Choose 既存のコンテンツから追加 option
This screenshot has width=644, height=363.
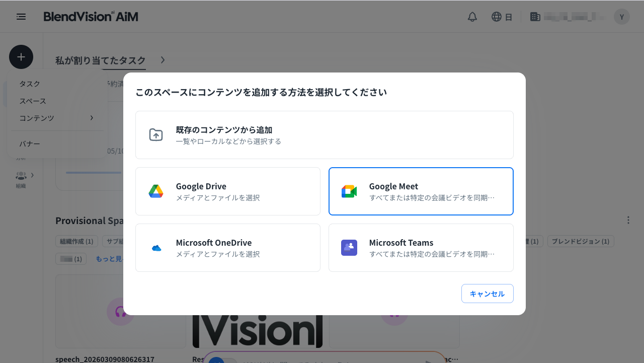click(x=325, y=135)
